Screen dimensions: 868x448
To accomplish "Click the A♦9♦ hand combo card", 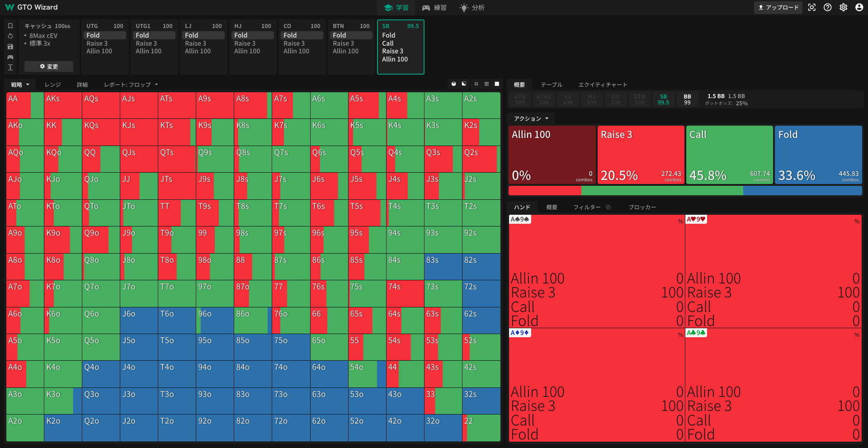I will click(x=597, y=385).
